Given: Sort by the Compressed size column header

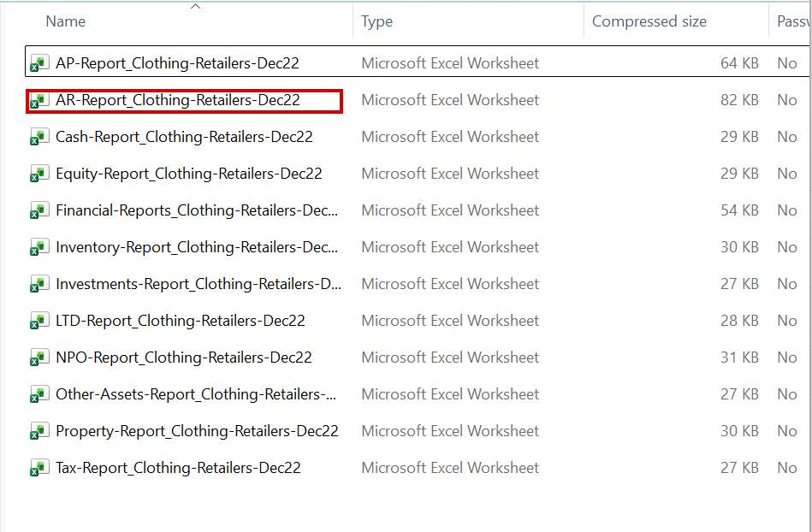Looking at the screenshot, I should (649, 21).
